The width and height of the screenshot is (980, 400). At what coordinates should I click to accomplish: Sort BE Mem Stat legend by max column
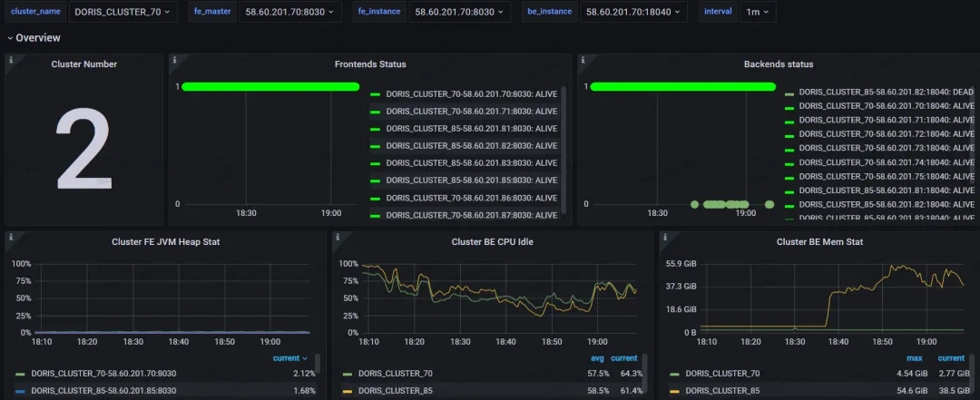tap(915, 358)
